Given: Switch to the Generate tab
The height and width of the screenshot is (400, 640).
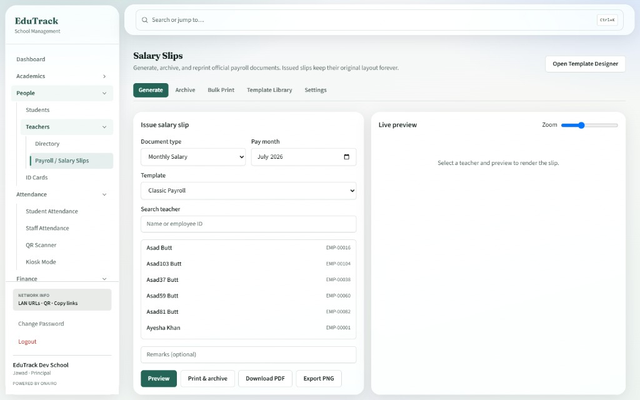Looking at the screenshot, I should click(x=151, y=90).
